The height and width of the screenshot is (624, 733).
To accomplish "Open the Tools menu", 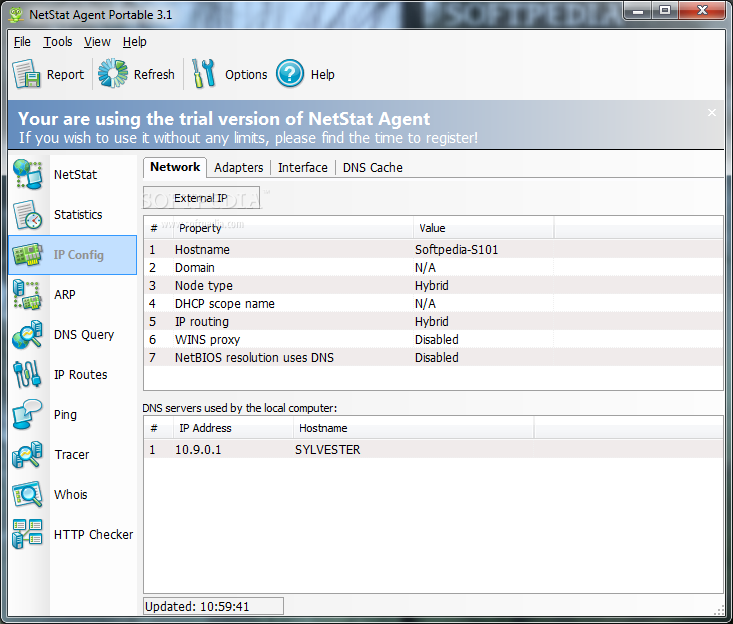I will pyautogui.click(x=58, y=42).
